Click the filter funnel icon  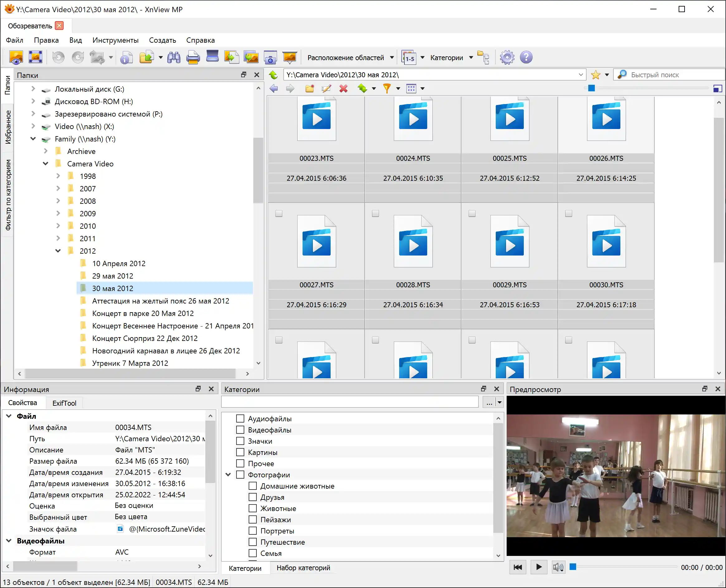coord(387,88)
